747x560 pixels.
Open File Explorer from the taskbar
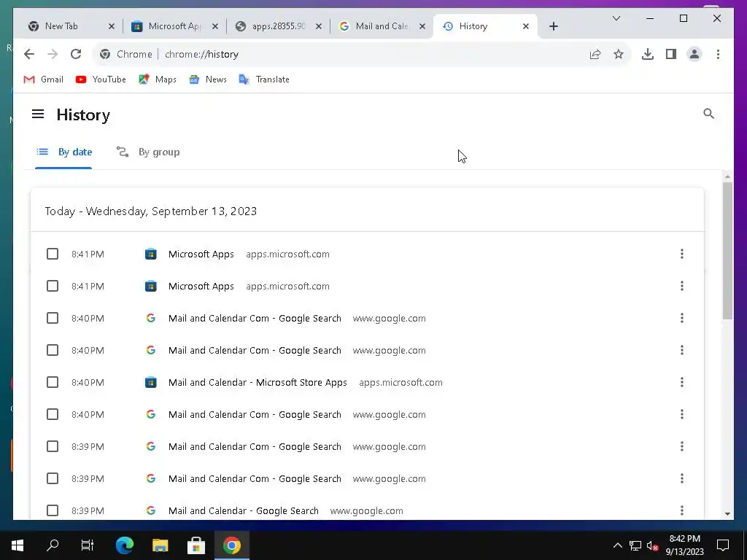click(x=160, y=545)
